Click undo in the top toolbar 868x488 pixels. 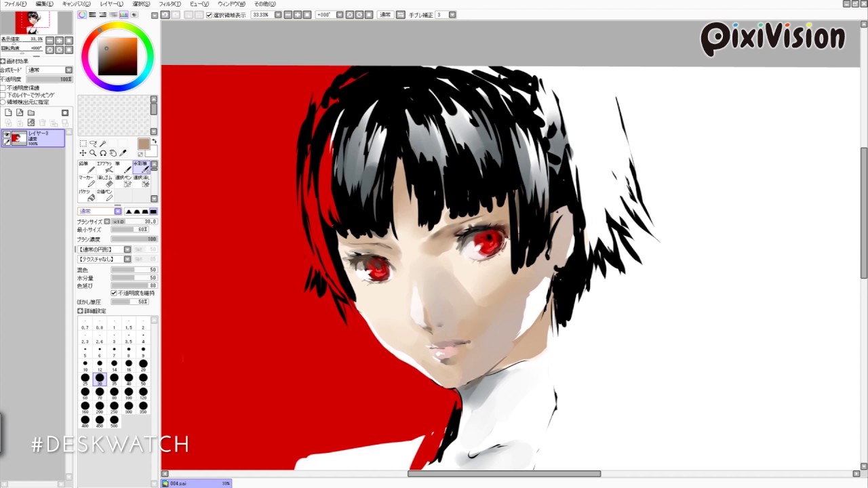tap(165, 14)
